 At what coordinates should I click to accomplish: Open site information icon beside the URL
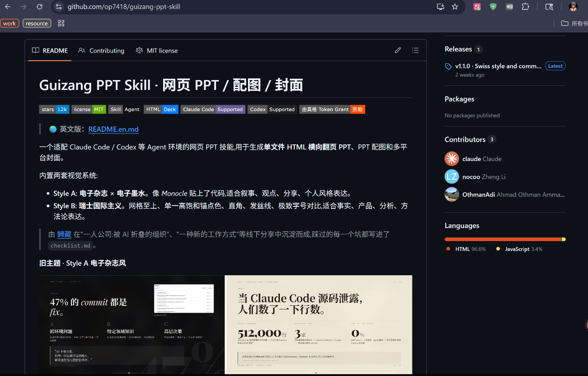58,7
